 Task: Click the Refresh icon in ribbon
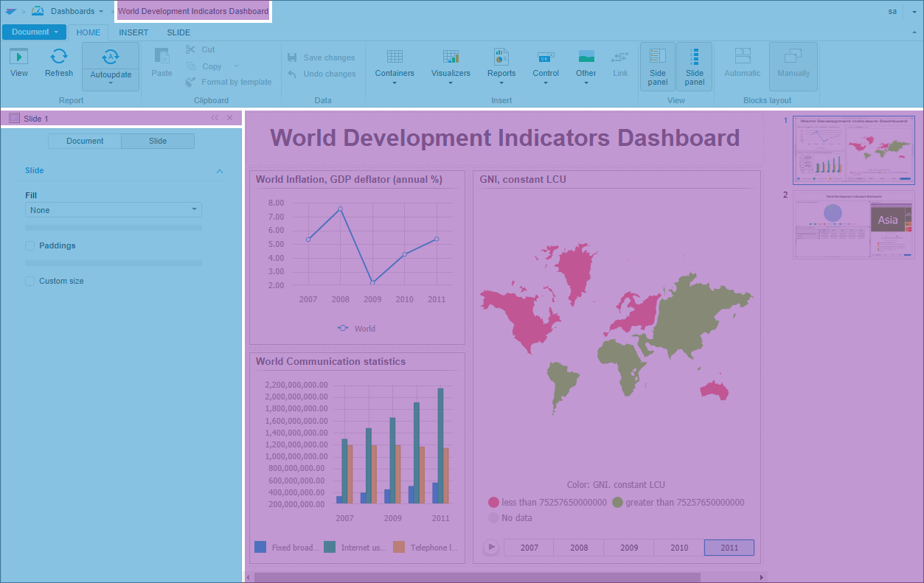(58, 62)
